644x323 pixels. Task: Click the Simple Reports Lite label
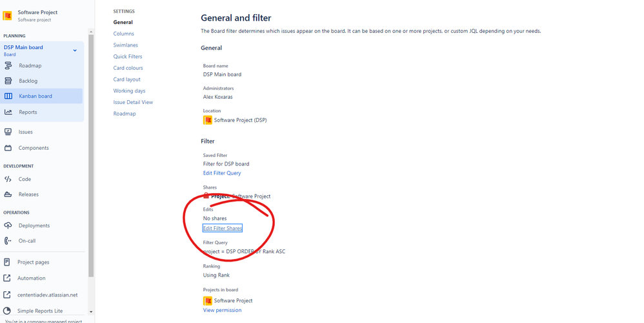pos(40,311)
